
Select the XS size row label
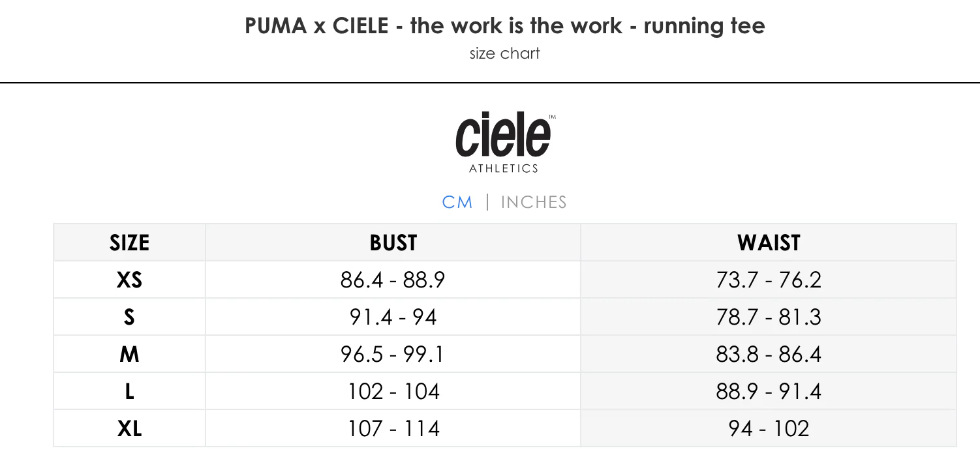129,280
